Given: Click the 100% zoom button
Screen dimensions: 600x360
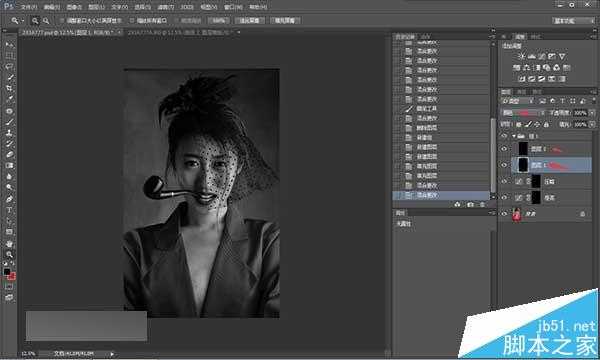Looking at the screenshot, I should (218, 21).
